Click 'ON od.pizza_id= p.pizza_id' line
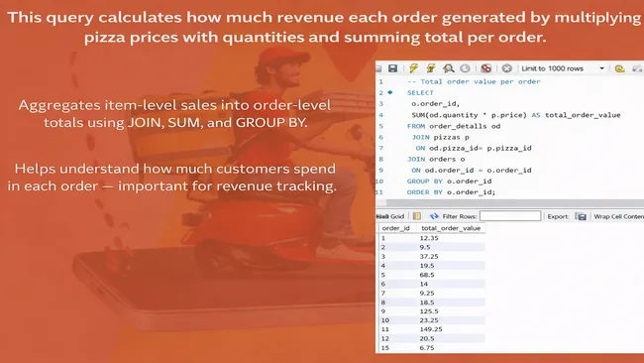 [474, 148]
